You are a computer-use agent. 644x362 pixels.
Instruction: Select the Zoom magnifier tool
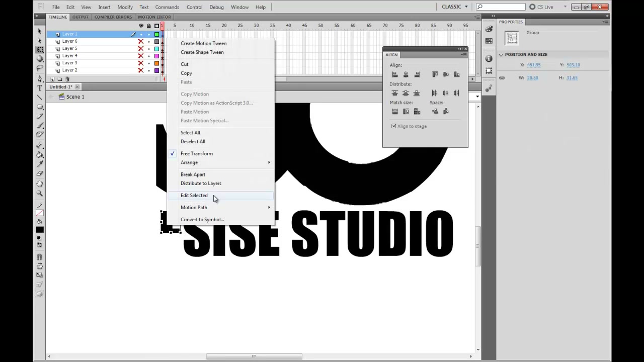[40, 194]
